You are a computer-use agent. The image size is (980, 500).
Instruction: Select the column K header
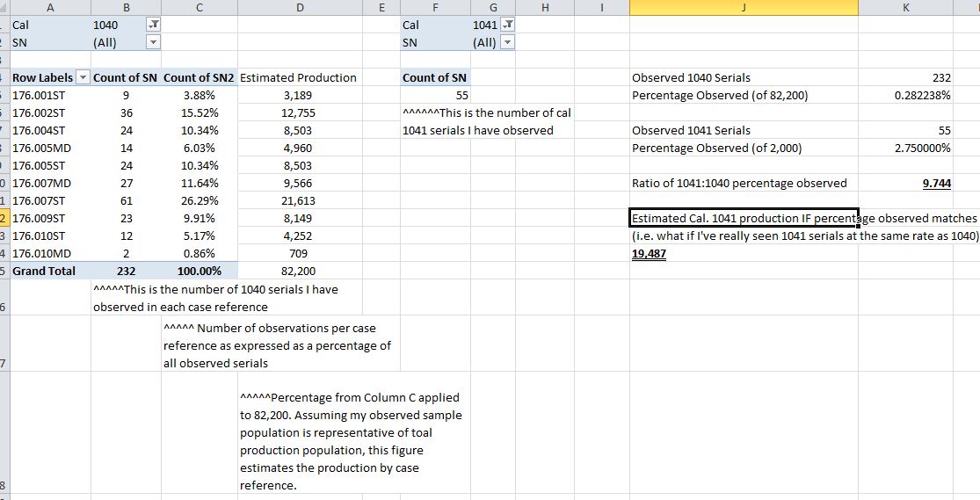point(905,7)
